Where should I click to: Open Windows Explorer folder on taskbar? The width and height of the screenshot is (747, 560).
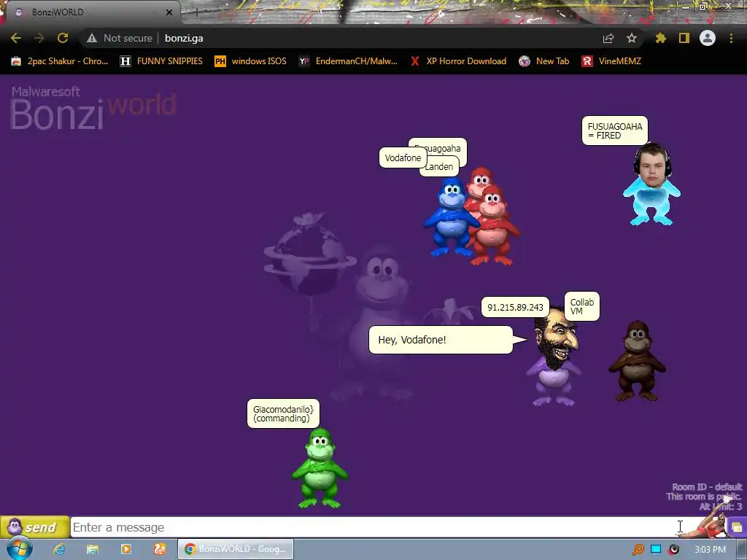point(93,549)
